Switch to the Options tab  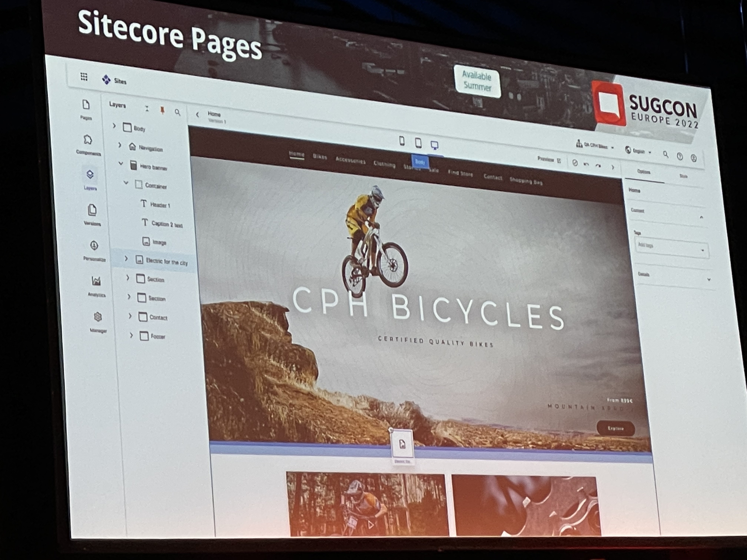coord(643,172)
